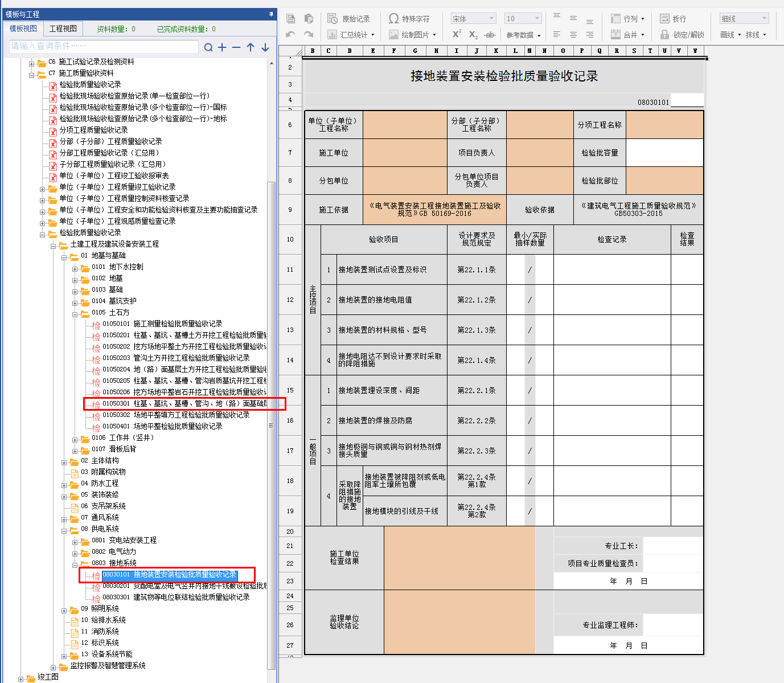Select 10 给排水系统 item
This screenshot has width=784, height=683.
pos(103,620)
